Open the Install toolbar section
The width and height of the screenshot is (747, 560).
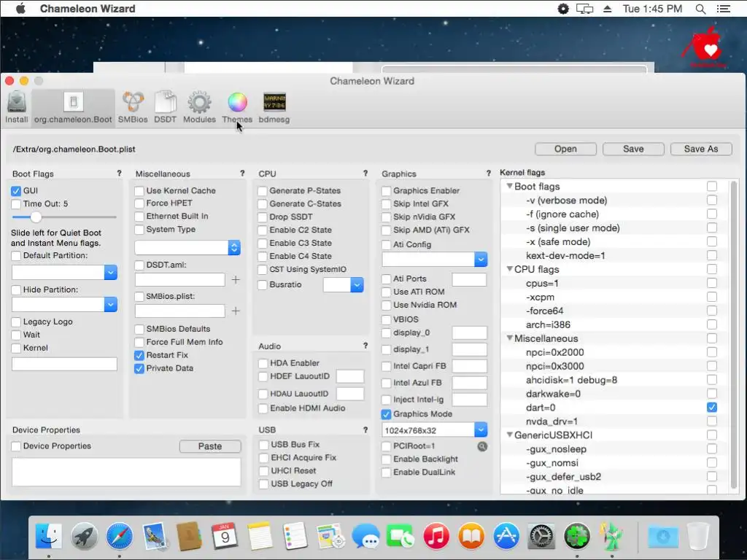16,108
